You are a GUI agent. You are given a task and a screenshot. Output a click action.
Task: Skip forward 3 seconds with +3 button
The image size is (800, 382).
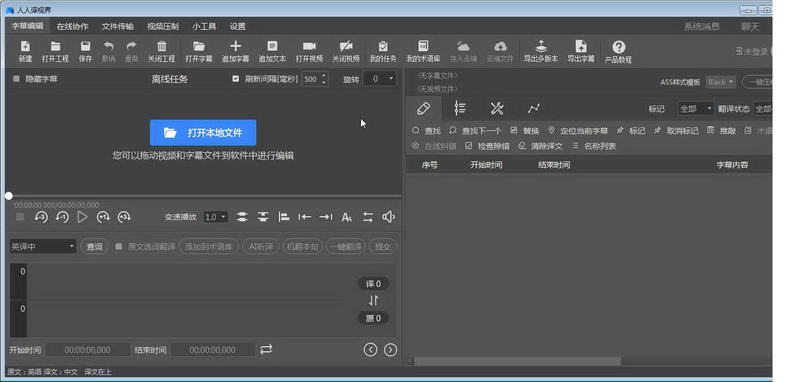124,217
